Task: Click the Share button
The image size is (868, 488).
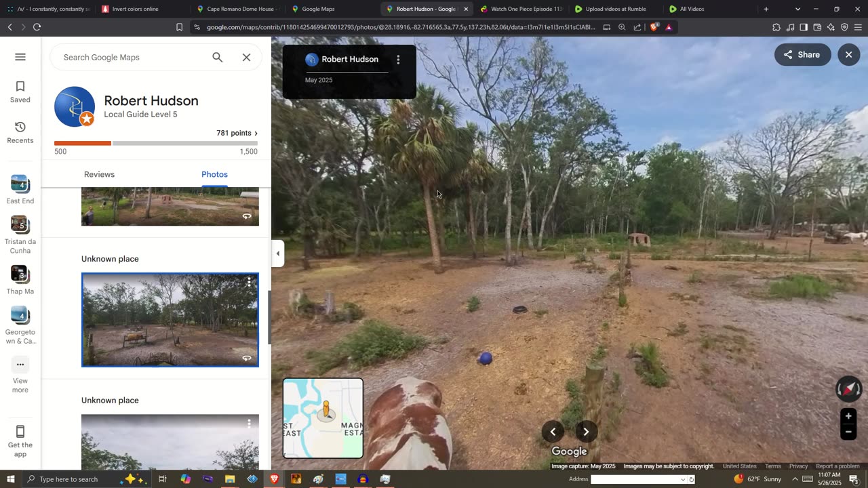Action: 803,55
